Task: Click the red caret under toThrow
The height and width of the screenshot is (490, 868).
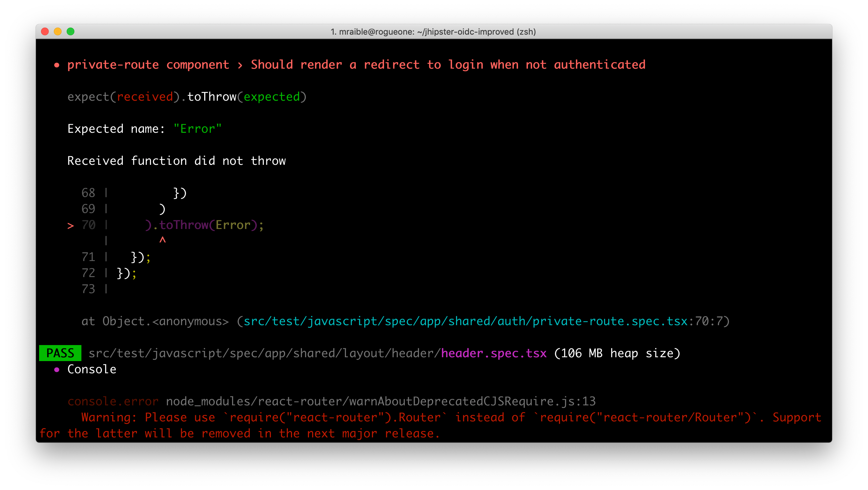Action: coord(163,240)
